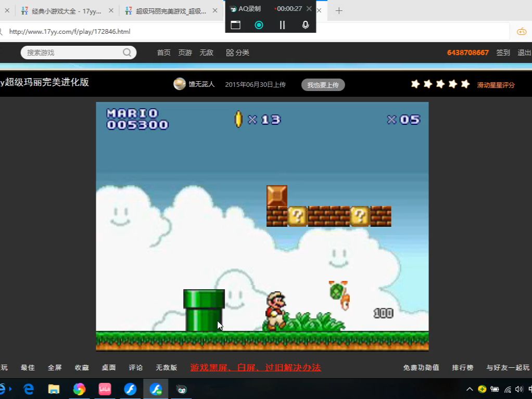
Task: Click the teal record button in AQ录制
Action: coord(259,24)
